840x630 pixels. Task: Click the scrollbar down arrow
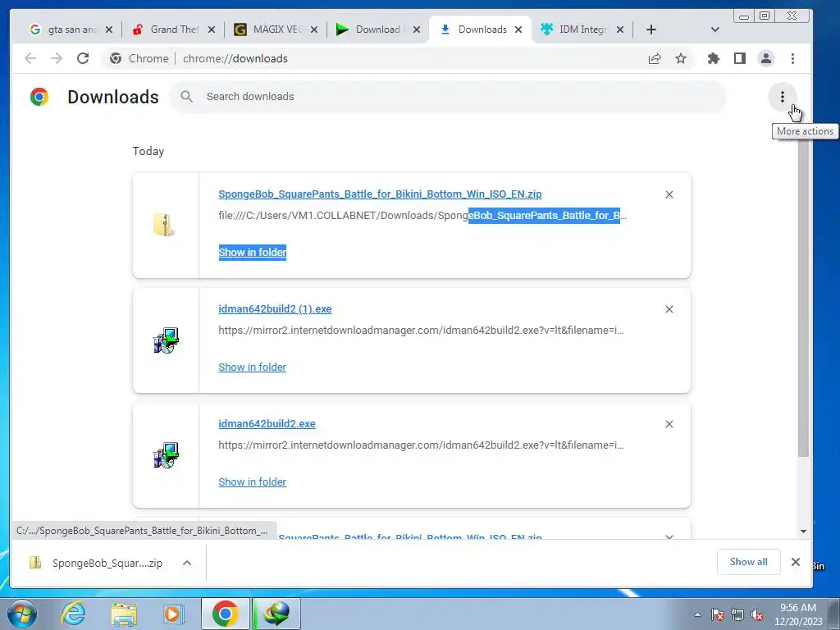point(803,532)
